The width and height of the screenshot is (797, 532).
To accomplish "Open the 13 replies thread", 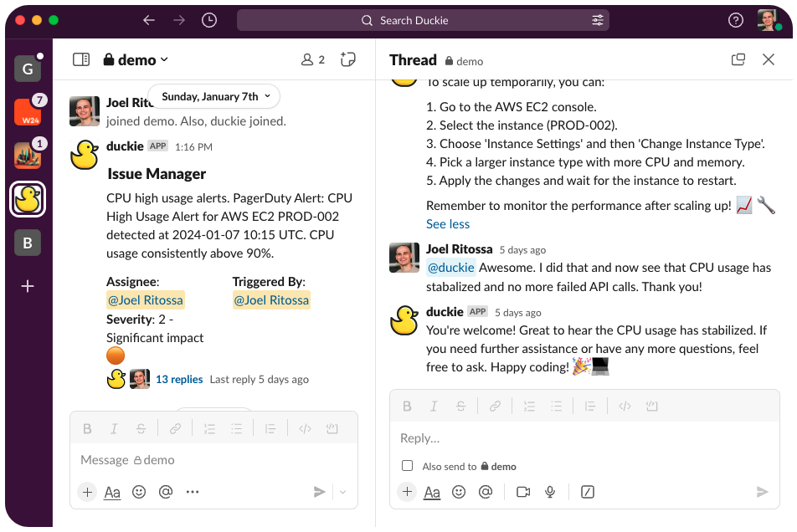I will coord(179,379).
